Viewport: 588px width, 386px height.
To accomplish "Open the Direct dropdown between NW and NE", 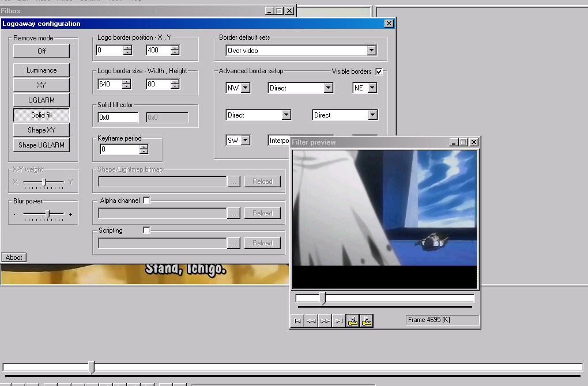I will (x=329, y=88).
